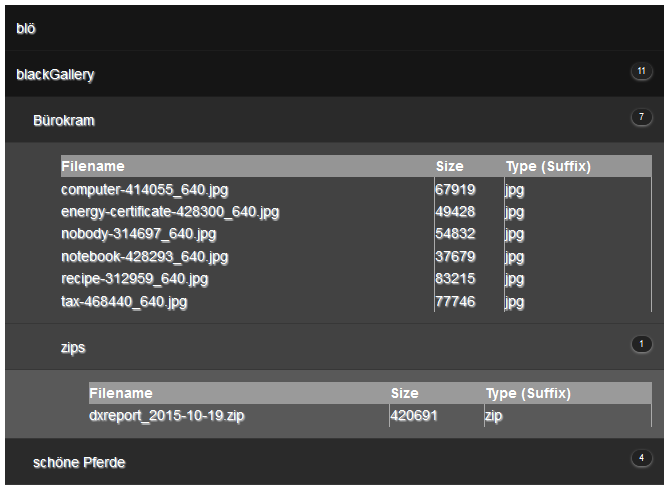Click the schöne Pferde count badge 4
Viewport: 671px width, 491px height.
(640, 459)
